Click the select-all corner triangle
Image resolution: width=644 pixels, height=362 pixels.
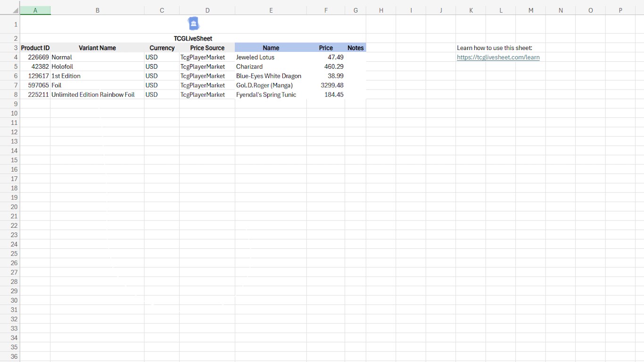coord(16,10)
